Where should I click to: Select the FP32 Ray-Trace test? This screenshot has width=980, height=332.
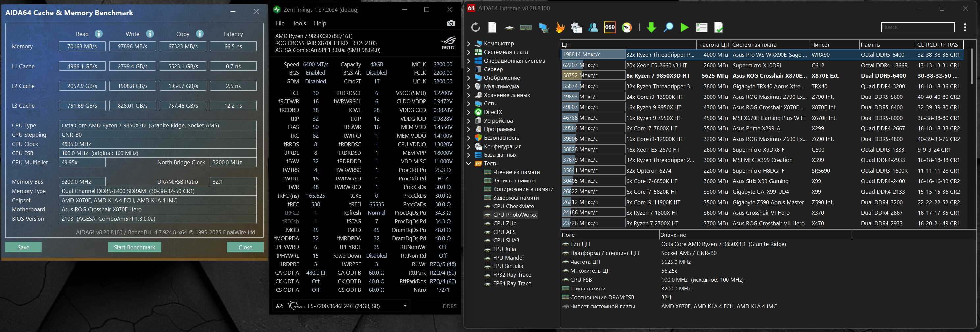[x=512, y=275]
